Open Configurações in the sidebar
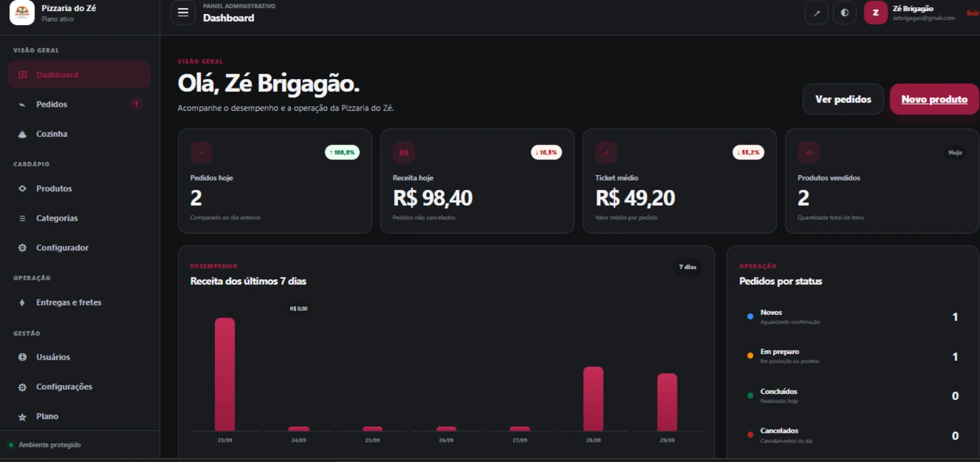 tap(79, 387)
